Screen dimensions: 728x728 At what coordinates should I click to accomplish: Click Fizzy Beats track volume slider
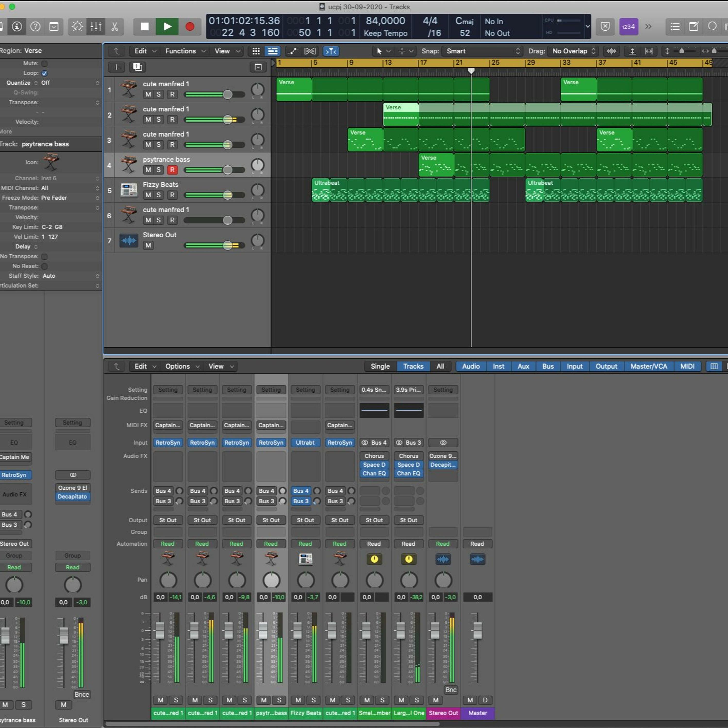tap(227, 195)
